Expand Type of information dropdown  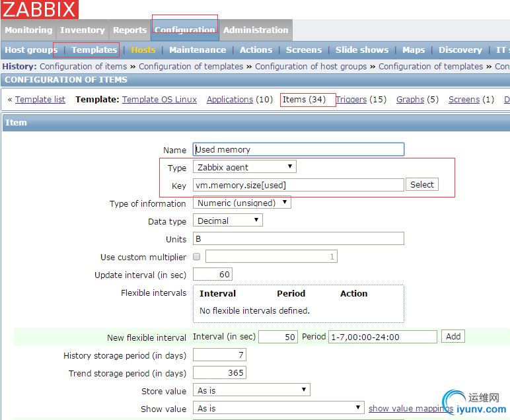pos(242,203)
